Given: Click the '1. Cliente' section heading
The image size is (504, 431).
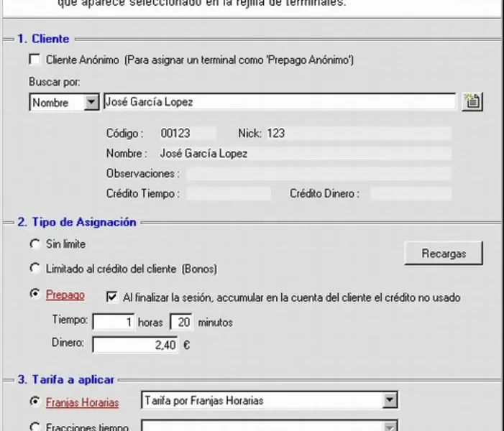Looking at the screenshot, I should tap(43, 39).
